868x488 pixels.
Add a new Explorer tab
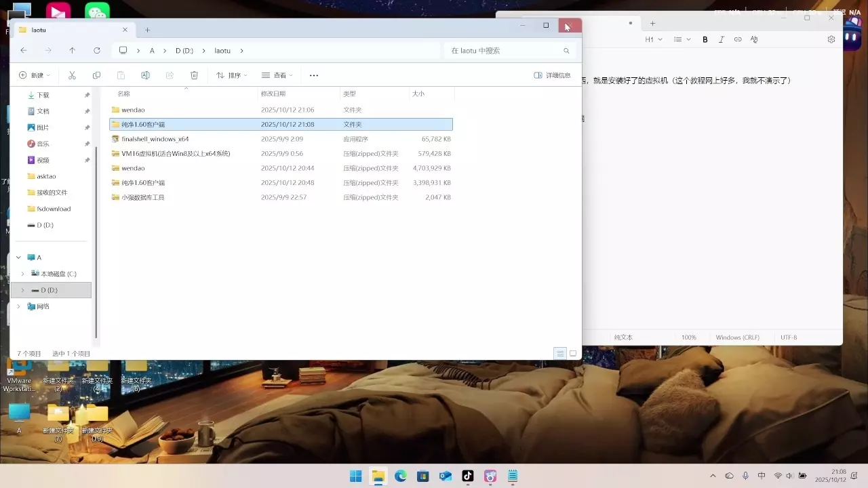(147, 30)
